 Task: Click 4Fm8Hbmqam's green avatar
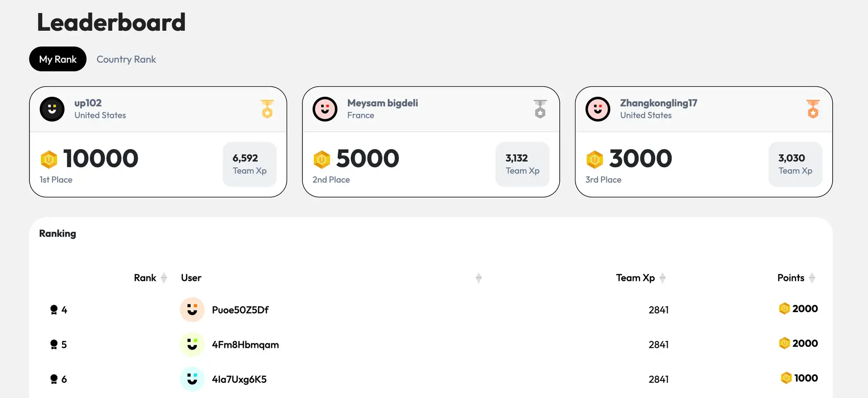pos(192,344)
